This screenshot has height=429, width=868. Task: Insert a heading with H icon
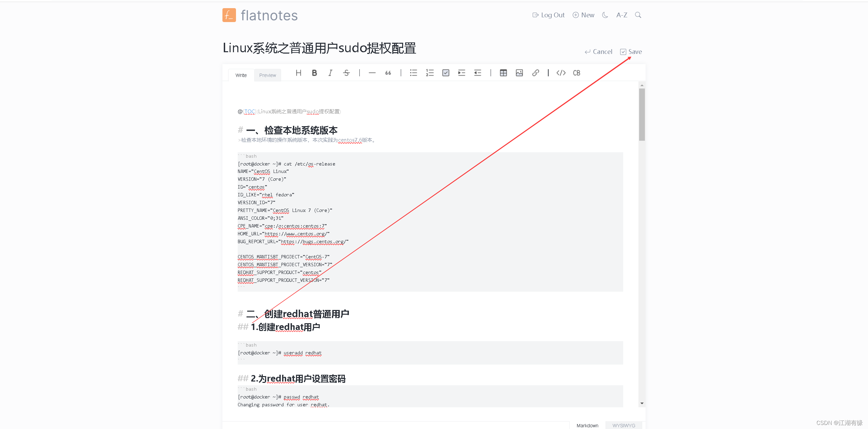pyautogui.click(x=298, y=73)
